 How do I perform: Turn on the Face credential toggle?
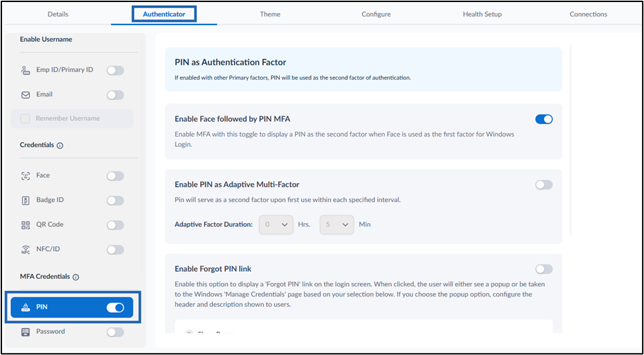pos(116,176)
